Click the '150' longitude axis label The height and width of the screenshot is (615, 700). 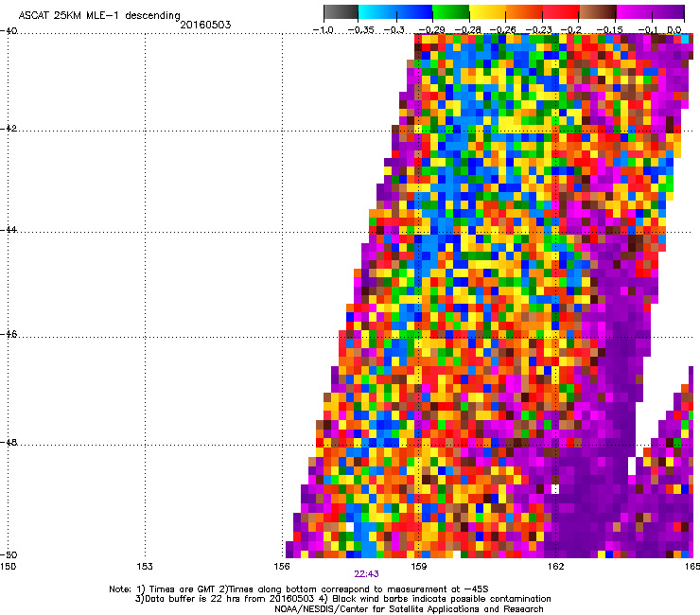(x=8, y=567)
